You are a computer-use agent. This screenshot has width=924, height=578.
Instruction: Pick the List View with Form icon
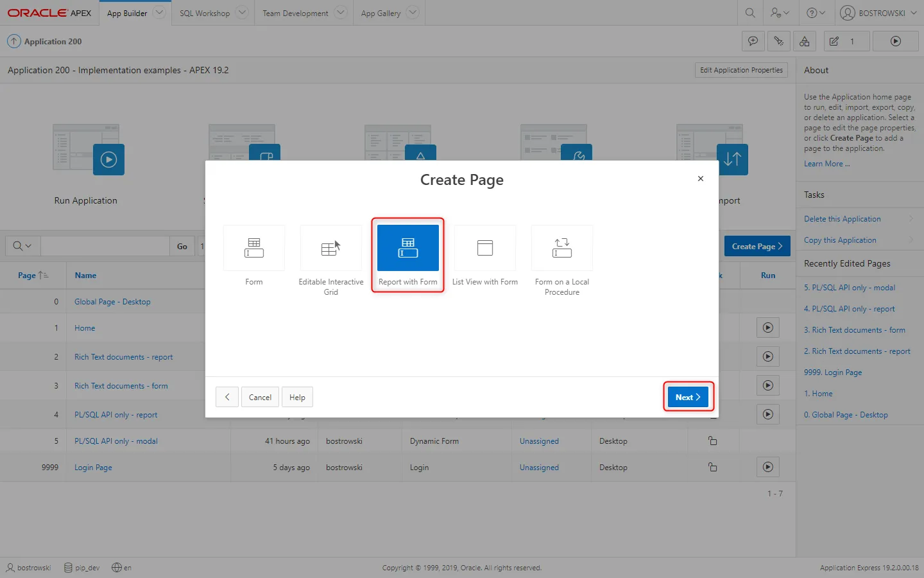tap(484, 249)
